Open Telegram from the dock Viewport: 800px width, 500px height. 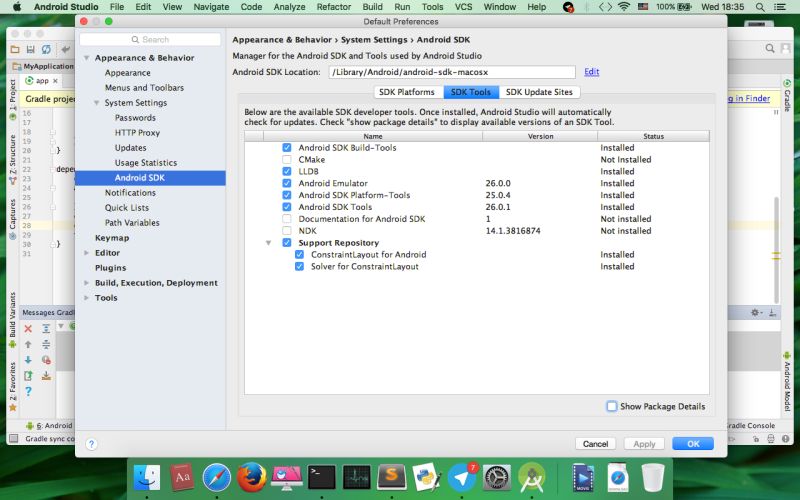click(x=462, y=478)
